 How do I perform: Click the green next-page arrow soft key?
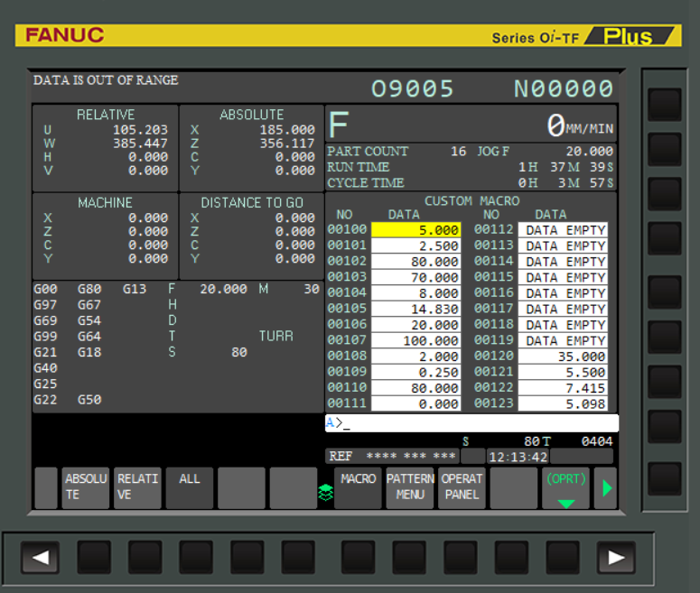(x=606, y=487)
